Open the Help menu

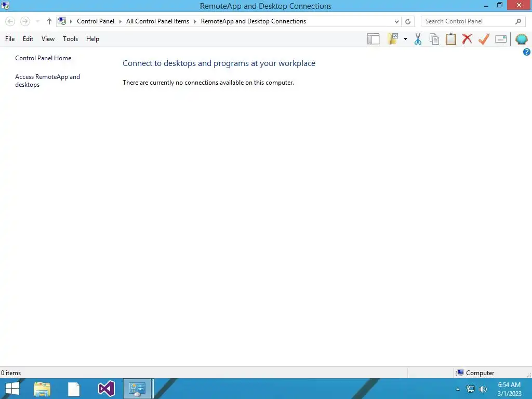coord(92,39)
